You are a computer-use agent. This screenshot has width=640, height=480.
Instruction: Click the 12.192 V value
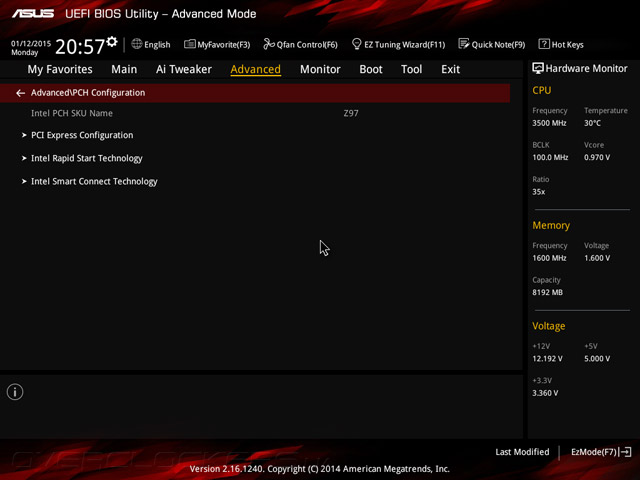click(547, 358)
